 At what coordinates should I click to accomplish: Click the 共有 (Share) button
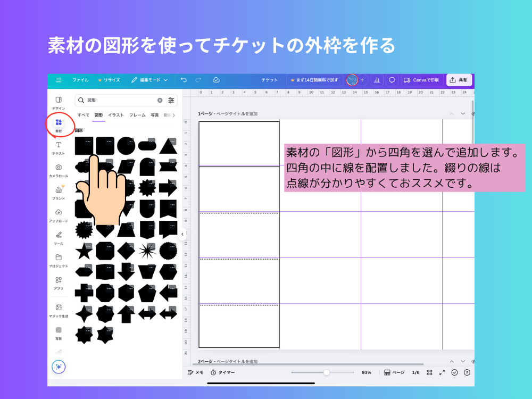click(459, 79)
